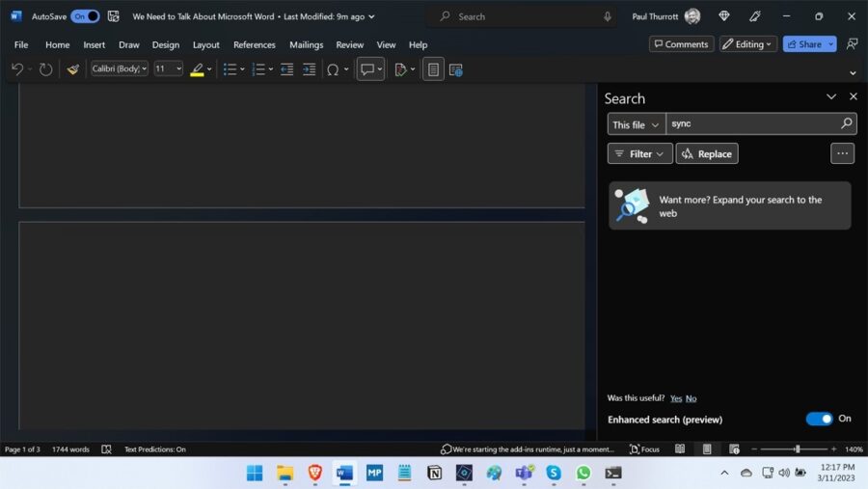
Task: Click the microphone icon in title search
Action: 608,16
